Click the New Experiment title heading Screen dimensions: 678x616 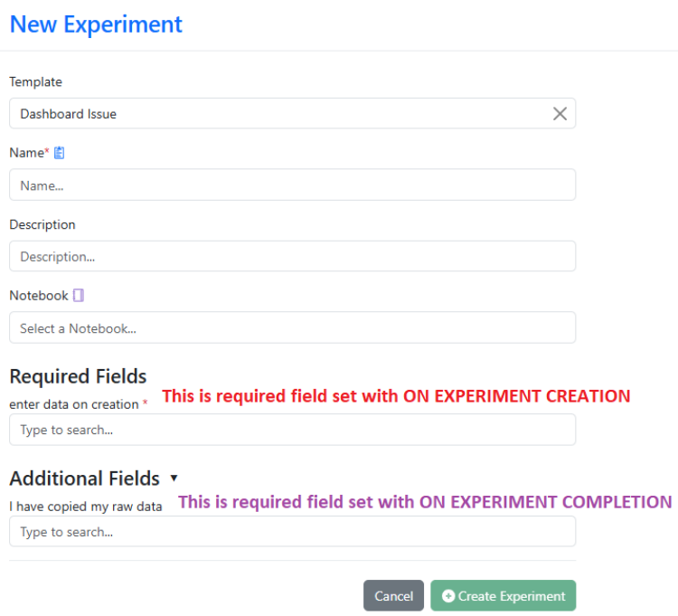click(96, 24)
